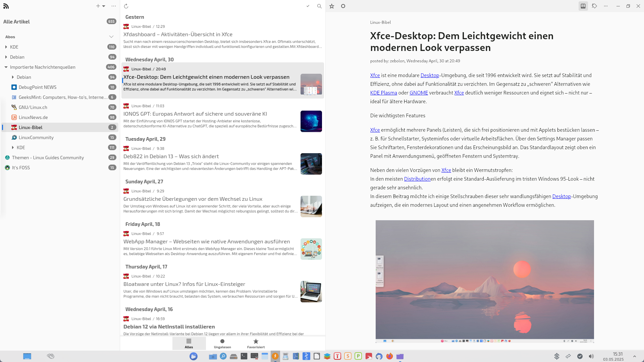Expand the top-level Debian folder arrow
Image resolution: width=644 pixels, height=362 pixels.
[x=6, y=57]
